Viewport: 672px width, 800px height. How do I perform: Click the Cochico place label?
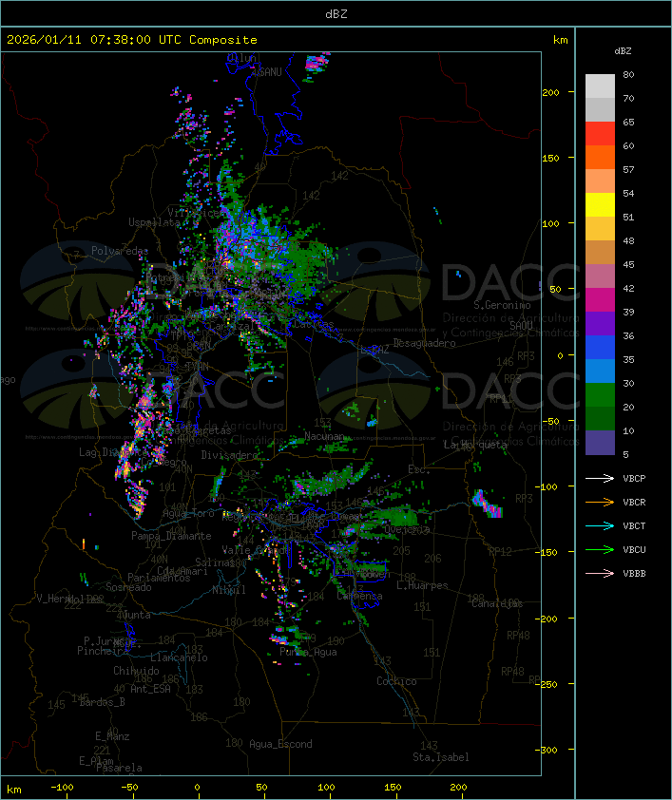point(396,681)
